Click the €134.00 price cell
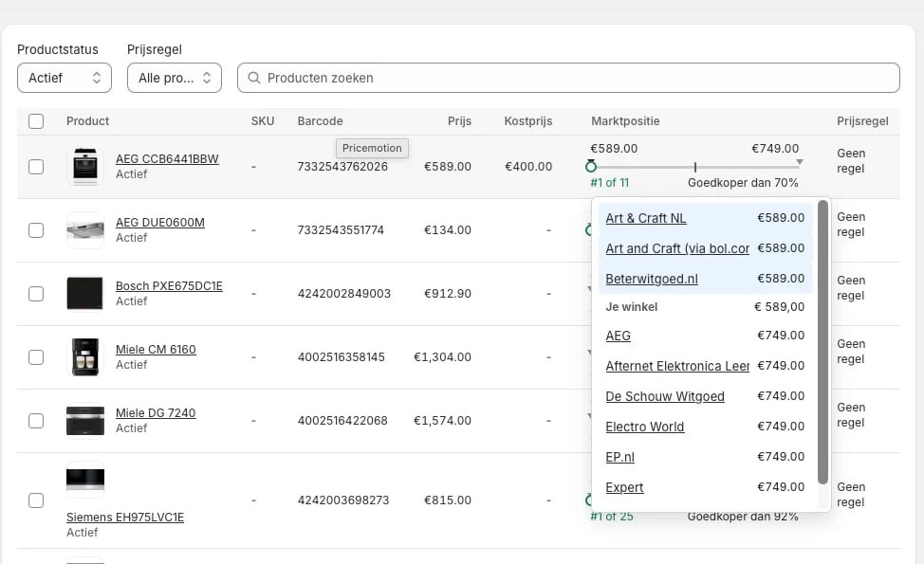Screen dimensions: 924x564 pyautogui.click(x=447, y=230)
